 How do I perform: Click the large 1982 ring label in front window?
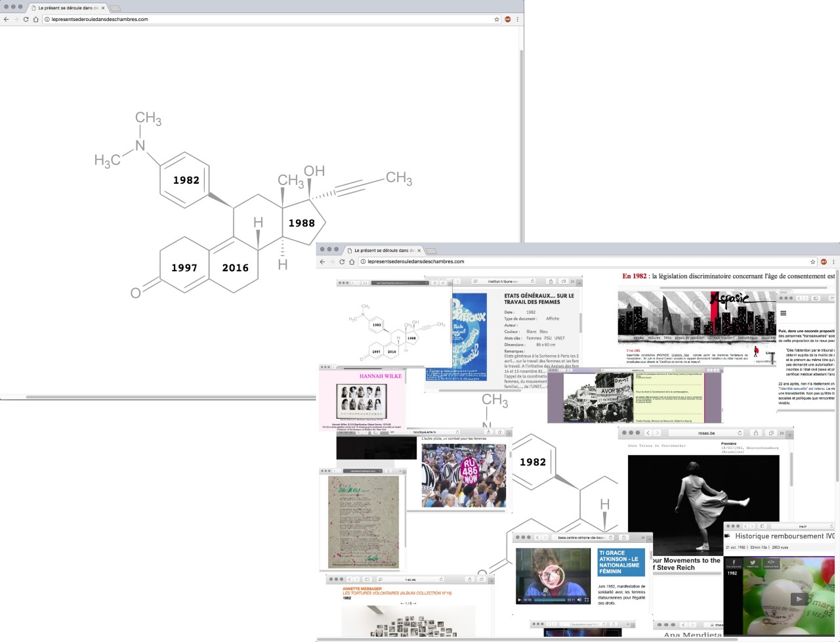[x=532, y=462]
